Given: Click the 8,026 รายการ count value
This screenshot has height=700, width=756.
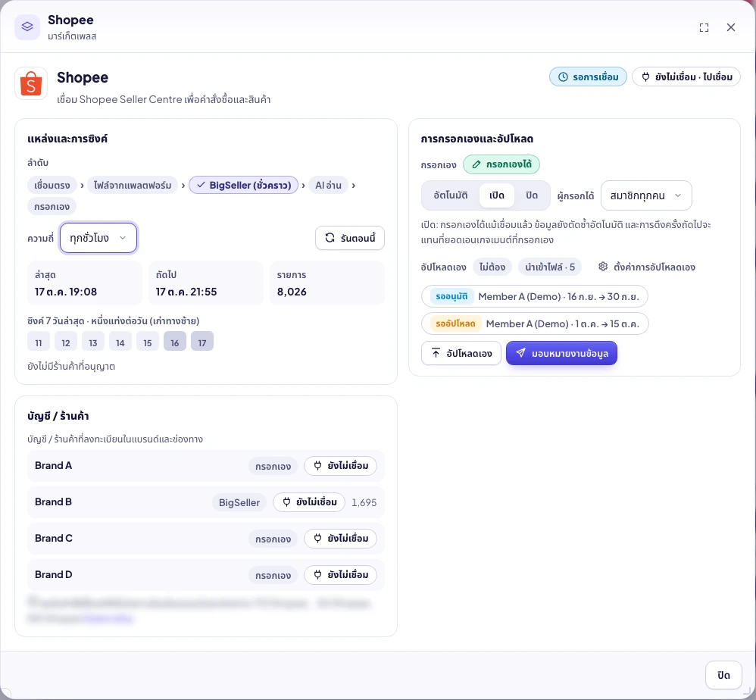Looking at the screenshot, I should point(292,292).
